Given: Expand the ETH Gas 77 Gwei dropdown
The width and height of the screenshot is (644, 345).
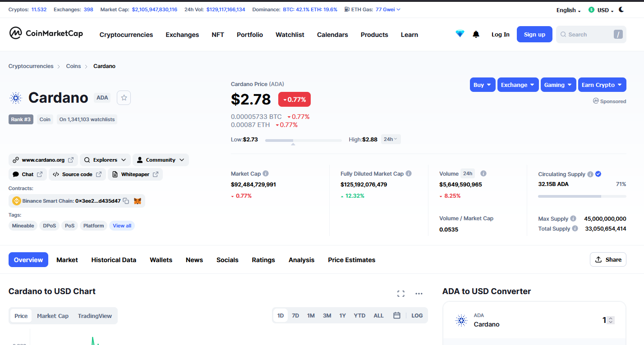Looking at the screenshot, I should (388, 9).
